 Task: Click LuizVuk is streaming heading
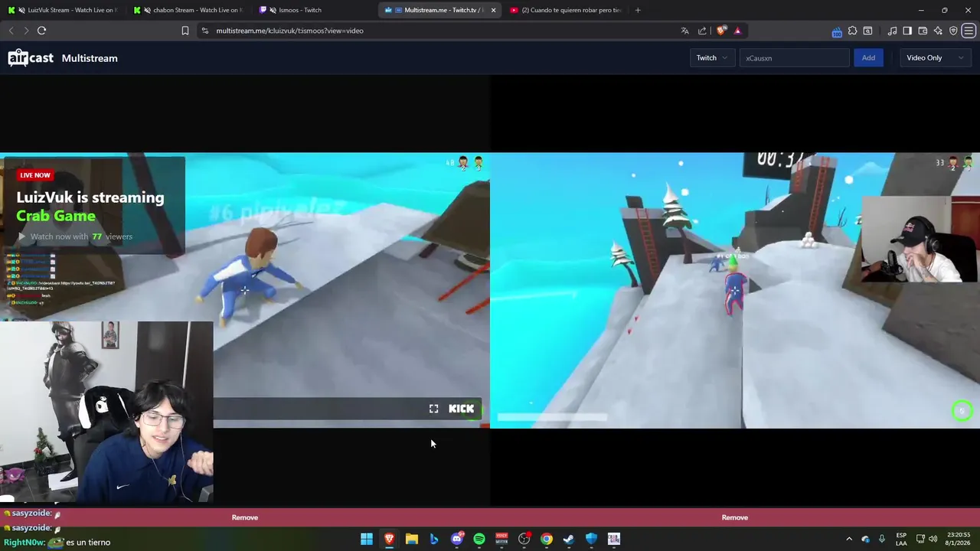(90, 197)
